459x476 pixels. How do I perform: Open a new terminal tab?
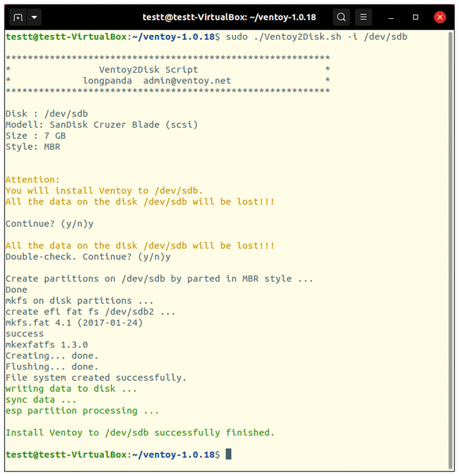[18, 17]
